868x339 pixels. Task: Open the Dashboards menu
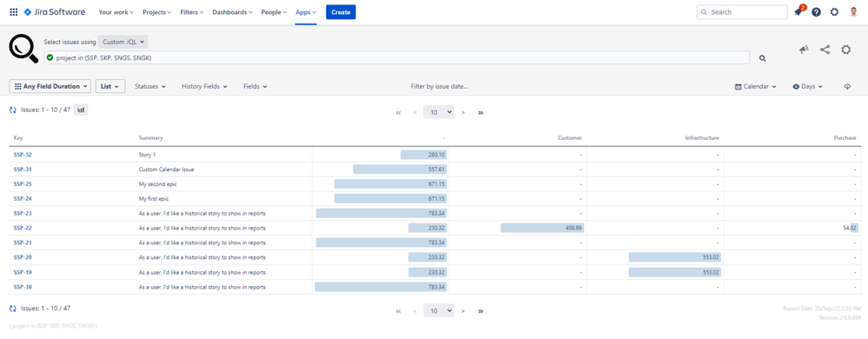(x=233, y=12)
